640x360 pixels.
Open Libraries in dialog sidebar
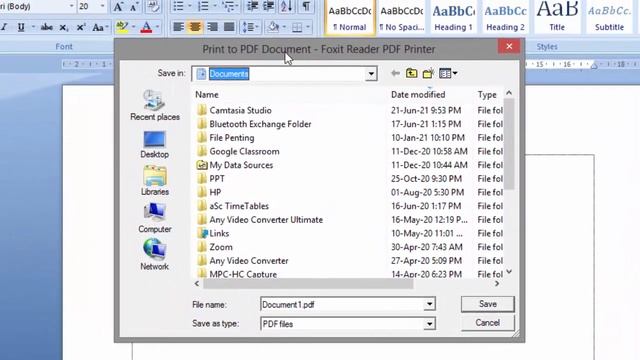tap(155, 180)
